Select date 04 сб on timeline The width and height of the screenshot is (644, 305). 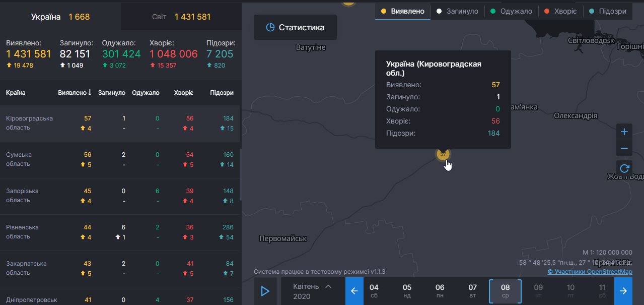click(x=374, y=291)
